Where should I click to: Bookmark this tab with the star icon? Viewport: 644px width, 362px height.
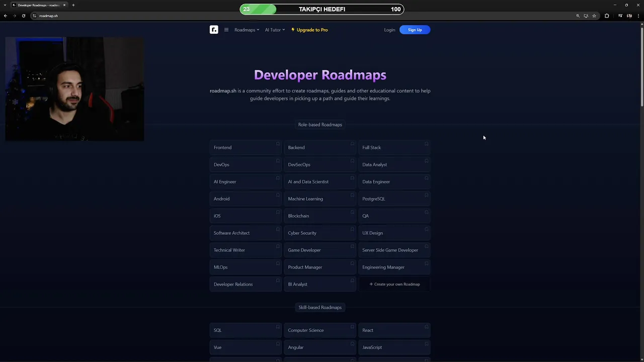point(594,16)
